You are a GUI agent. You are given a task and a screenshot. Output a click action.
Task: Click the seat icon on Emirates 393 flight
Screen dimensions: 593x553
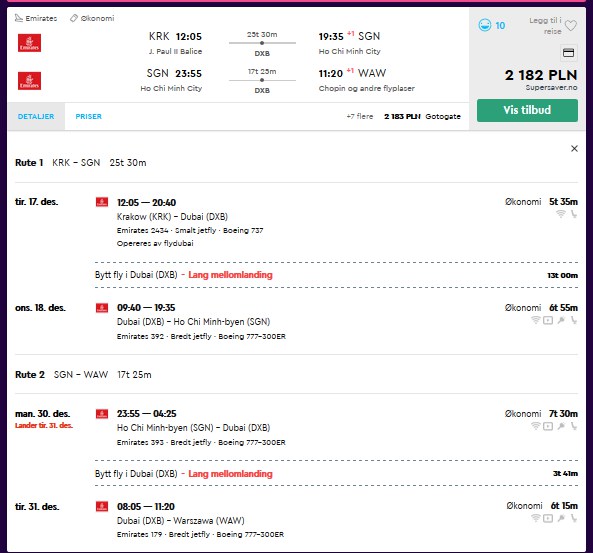point(574,426)
